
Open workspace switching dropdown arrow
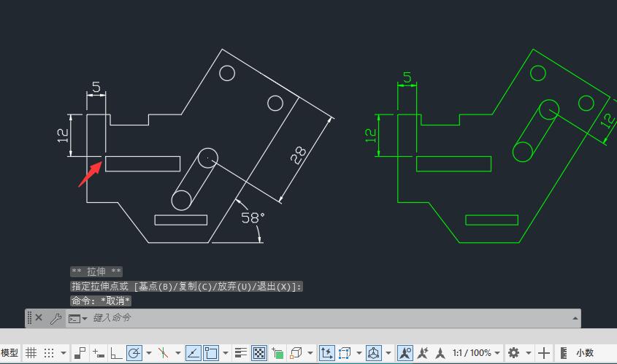(x=529, y=353)
